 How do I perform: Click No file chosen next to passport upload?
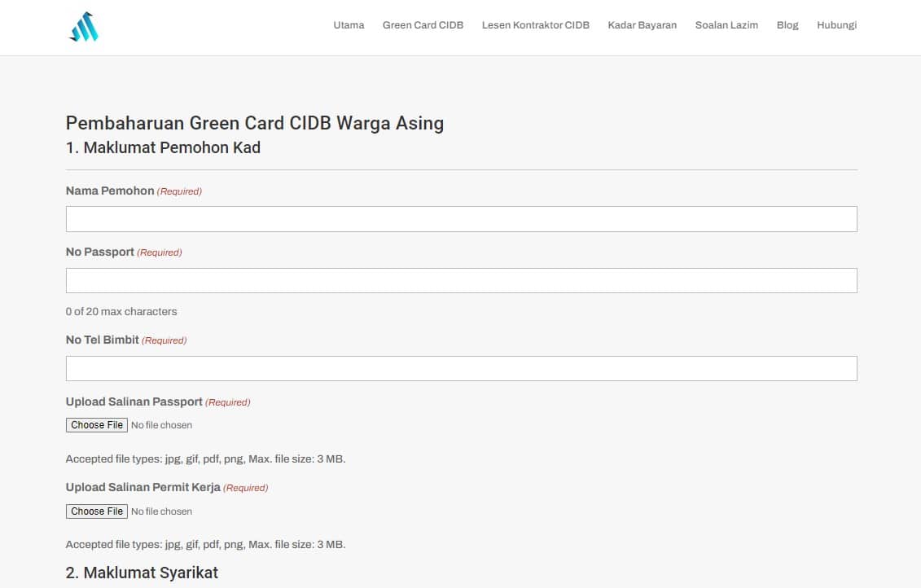tap(161, 424)
